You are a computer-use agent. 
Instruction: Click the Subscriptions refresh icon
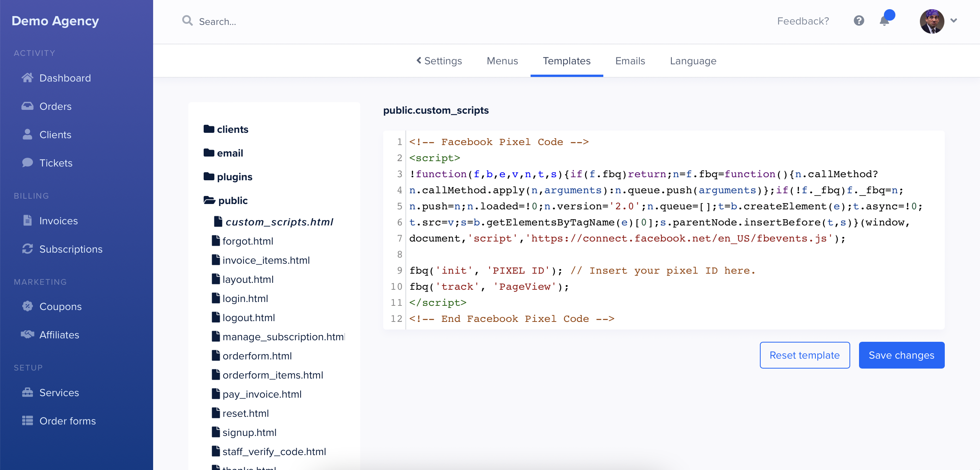click(x=27, y=249)
